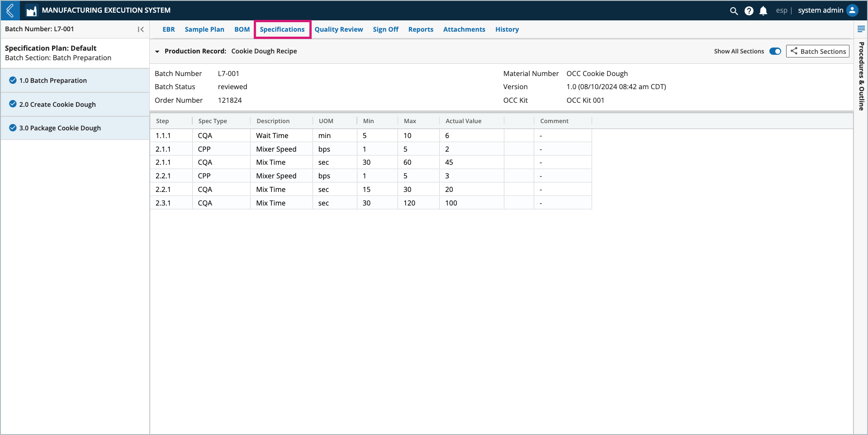Select 2.0 Create Cookie Dough section
868x435 pixels.
(x=75, y=105)
